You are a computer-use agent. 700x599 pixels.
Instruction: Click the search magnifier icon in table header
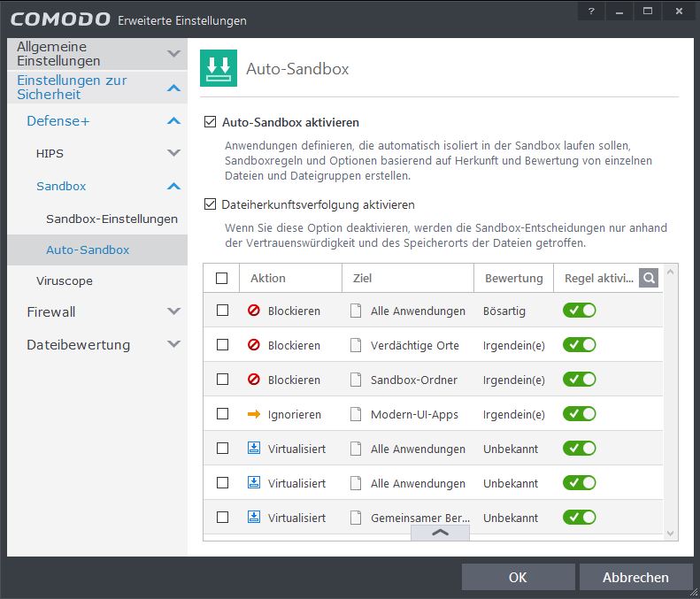pyautogui.click(x=650, y=278)
